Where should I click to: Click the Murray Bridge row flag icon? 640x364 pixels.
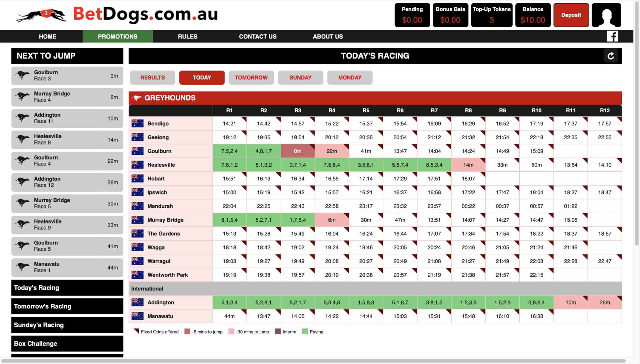click(137, 219)
